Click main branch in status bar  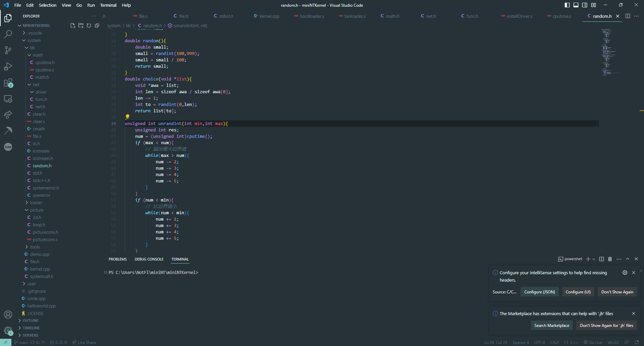[x=21, y=342]
